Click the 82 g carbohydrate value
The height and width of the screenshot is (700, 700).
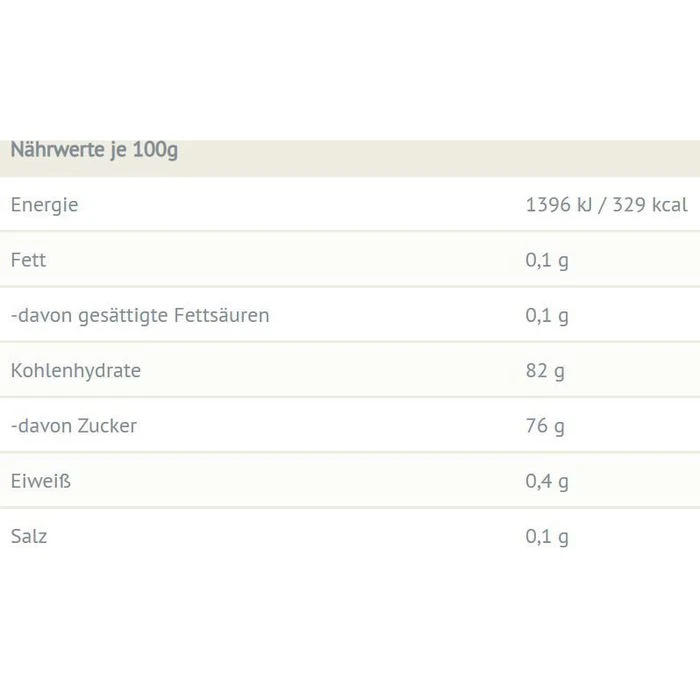[544, 371]
